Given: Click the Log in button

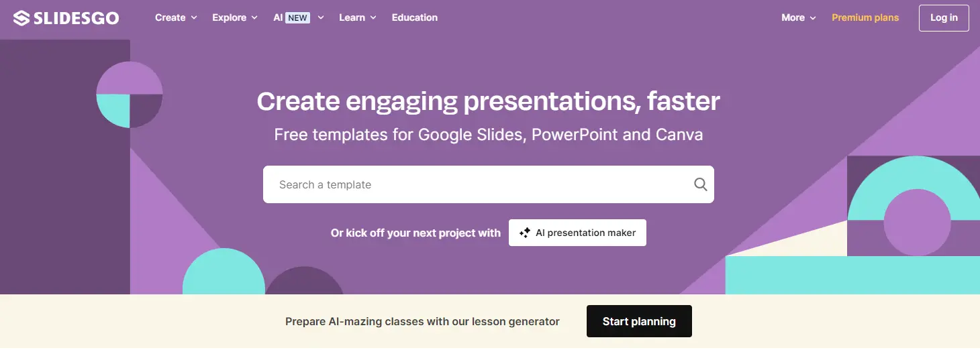Looking at the screenshot, I should [x=944, y=17].
